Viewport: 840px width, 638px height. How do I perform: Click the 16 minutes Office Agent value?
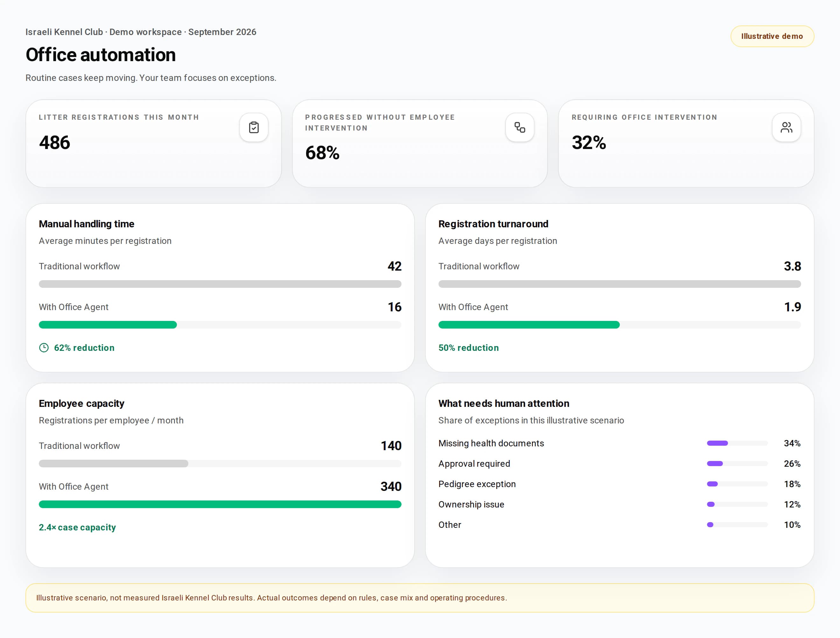(x=394, y=307)
